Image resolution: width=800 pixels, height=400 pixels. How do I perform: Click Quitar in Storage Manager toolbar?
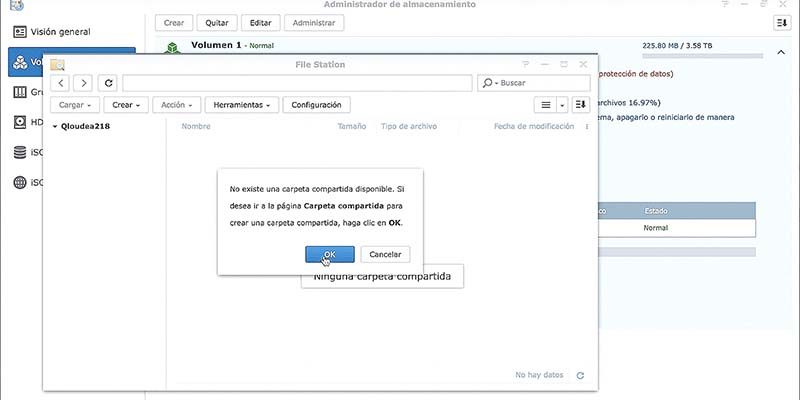pyautogui.click(x=217, y=23)
